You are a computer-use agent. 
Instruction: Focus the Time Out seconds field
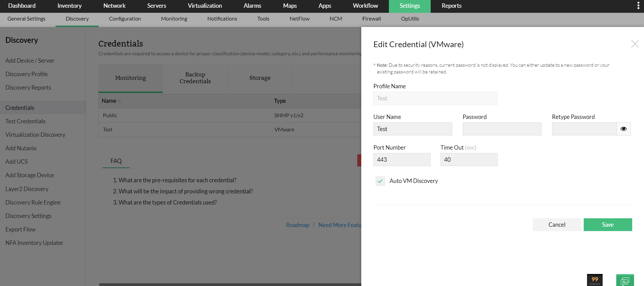(469, 160)
